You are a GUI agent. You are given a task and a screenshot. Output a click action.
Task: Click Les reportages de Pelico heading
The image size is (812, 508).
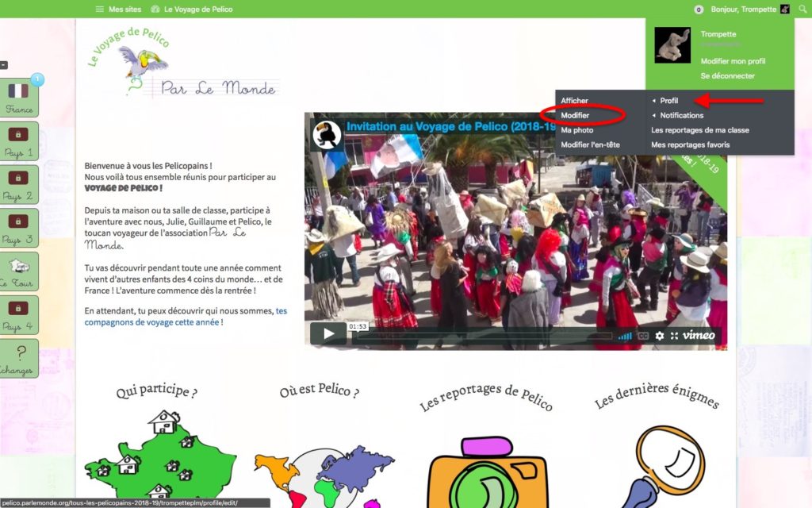point(486,397)
